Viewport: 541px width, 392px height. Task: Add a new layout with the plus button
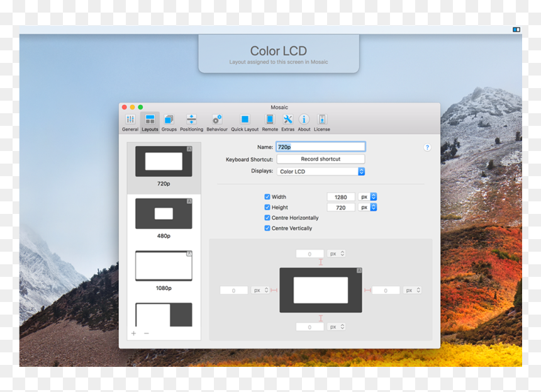coord(134,333)
